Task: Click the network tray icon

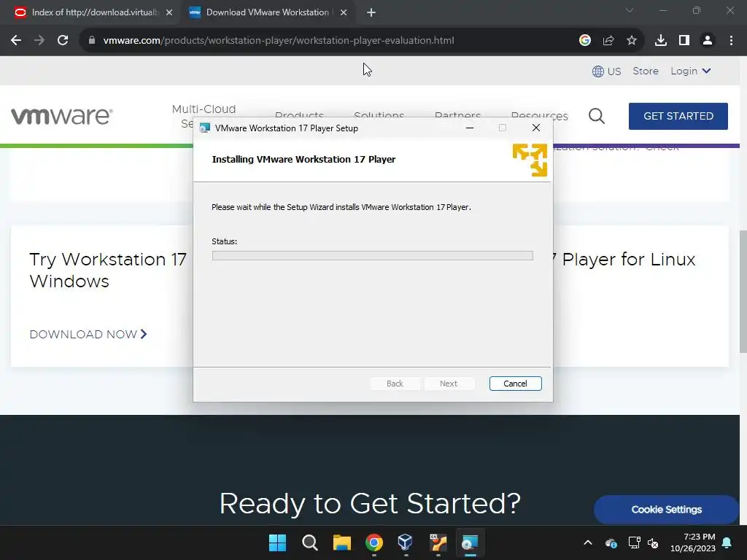Action: pyautogui.click(x=634, y=542)
